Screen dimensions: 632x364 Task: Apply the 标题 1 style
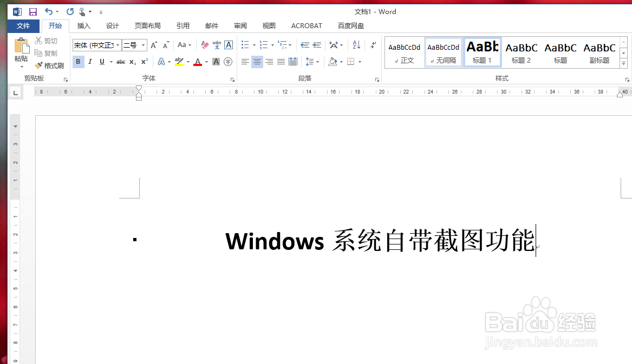click(483, 53)
